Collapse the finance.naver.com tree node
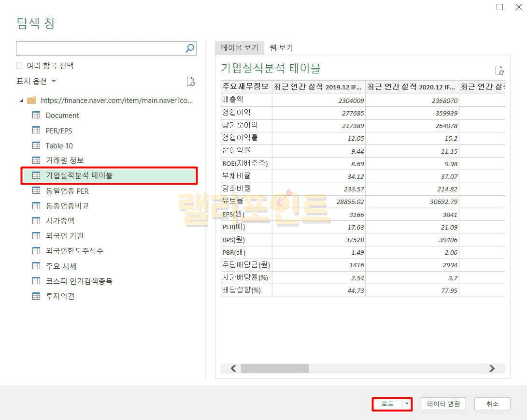This screenshot has height=420, width=527. click(x=21, y=101)
